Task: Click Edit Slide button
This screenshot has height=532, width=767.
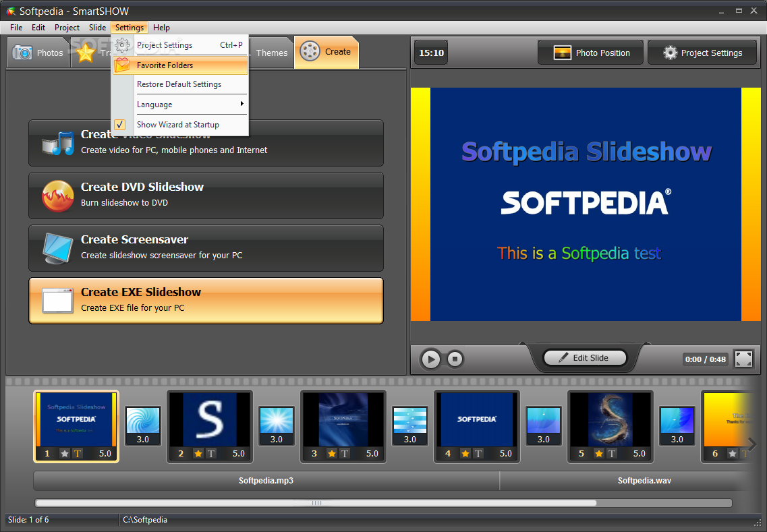Action: pyautogui.click(x=585, y=358)
